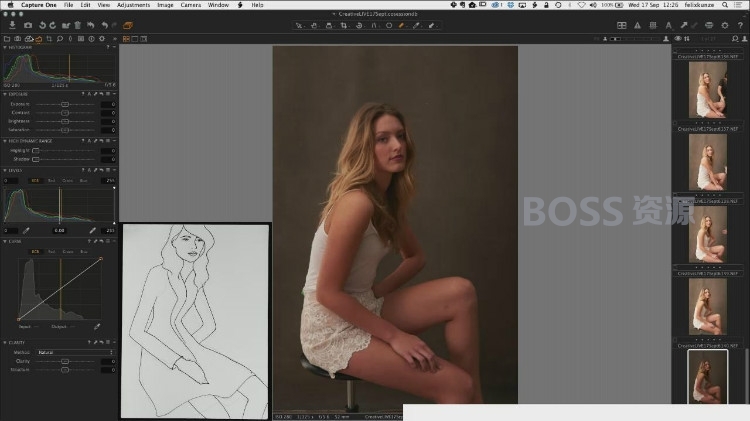Toggle the eye proofing icon
Viewport: 750px width, 421px height.
tap(678, 39)
